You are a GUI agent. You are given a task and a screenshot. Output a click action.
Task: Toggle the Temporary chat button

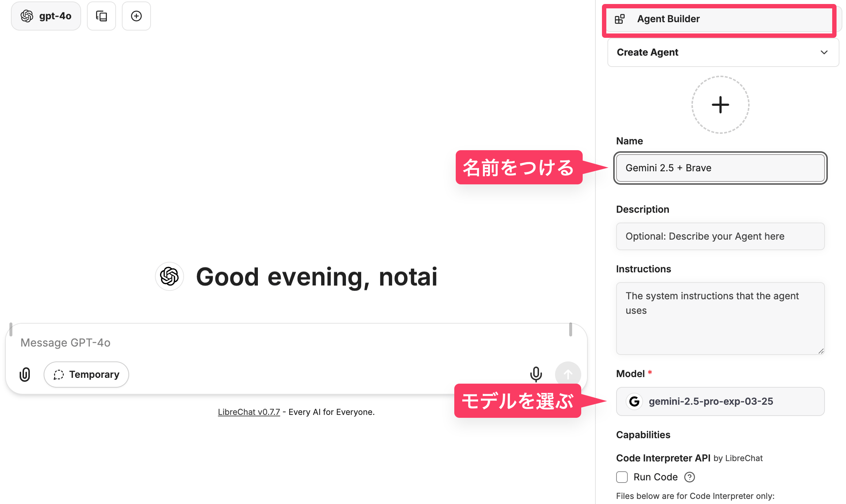click(x=86, y=374)
